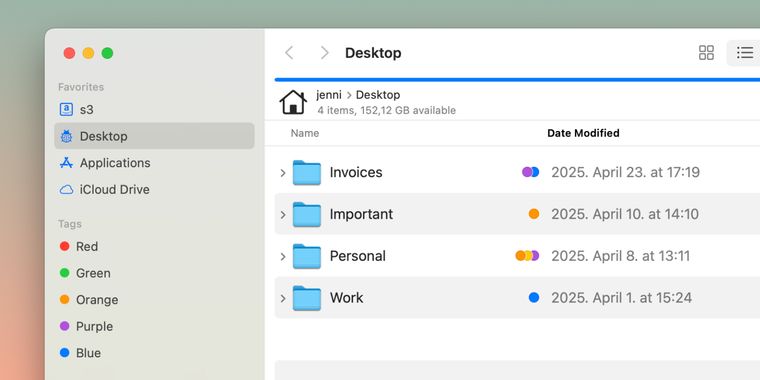Select the Important folder icon
The image size is (760, 380).
(x=307, y=214)
